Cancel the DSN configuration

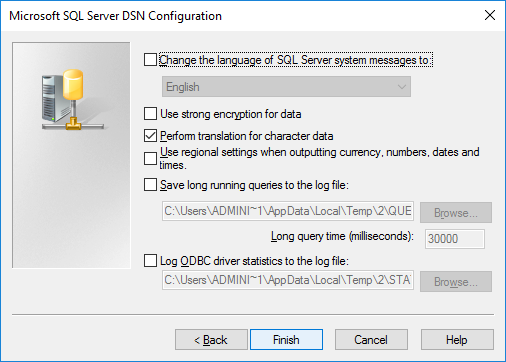point(371,340)
